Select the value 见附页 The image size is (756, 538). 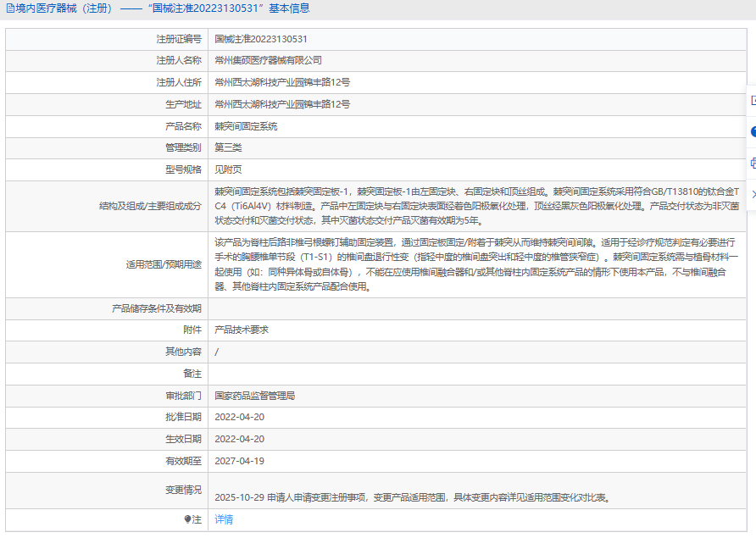[228, 169]
